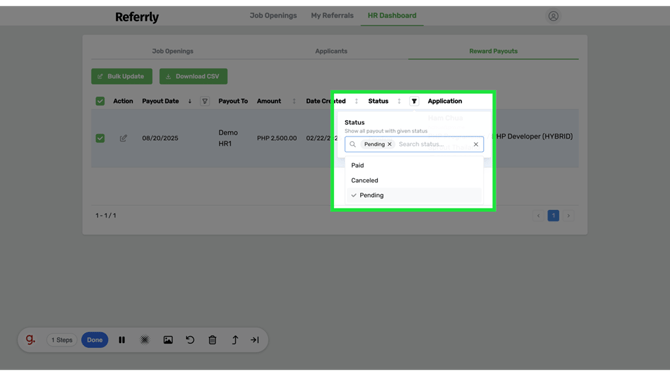Select Paid in the status list
670x376 pixels.
414,165
